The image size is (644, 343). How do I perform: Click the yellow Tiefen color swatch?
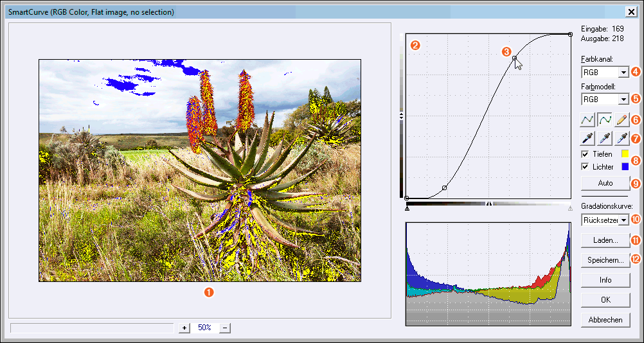(x=624, y=154)
